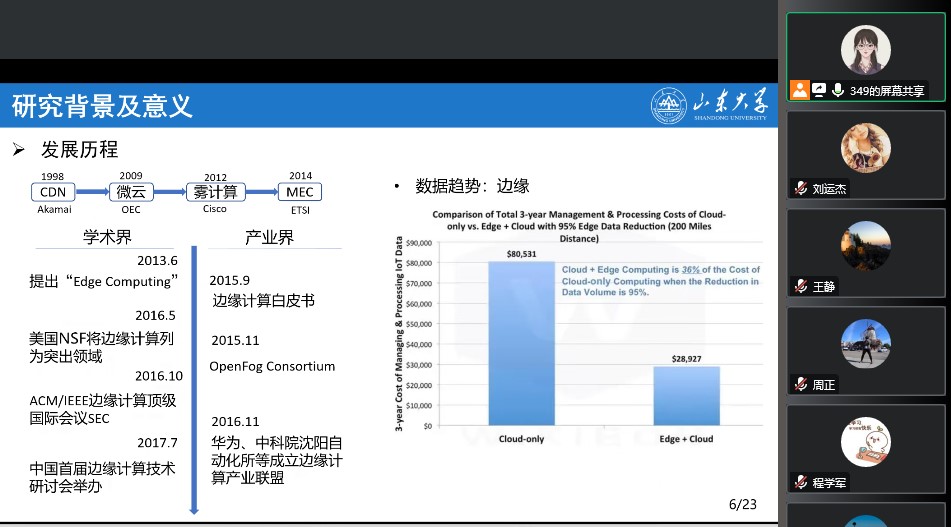Screen dimensions: 951x527
Task: Click the screen-sharing icon on 349's tile
Action: pos(819,90)
